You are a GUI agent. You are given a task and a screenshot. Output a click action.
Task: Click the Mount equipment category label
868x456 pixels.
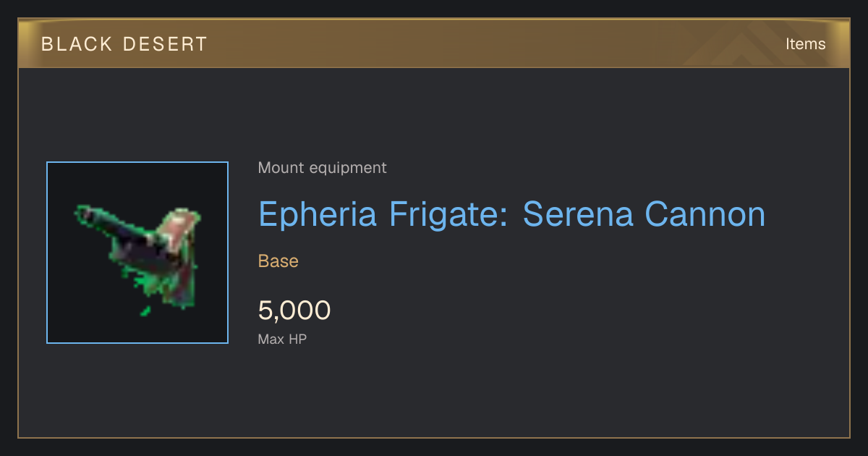323,168
